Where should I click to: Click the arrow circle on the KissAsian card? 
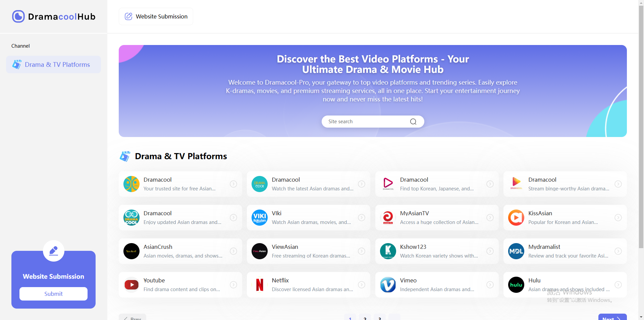click(x=618, y=218)
